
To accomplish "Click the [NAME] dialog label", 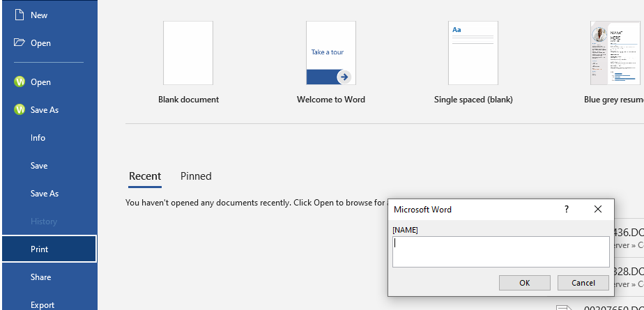I will tap(405, 231).
